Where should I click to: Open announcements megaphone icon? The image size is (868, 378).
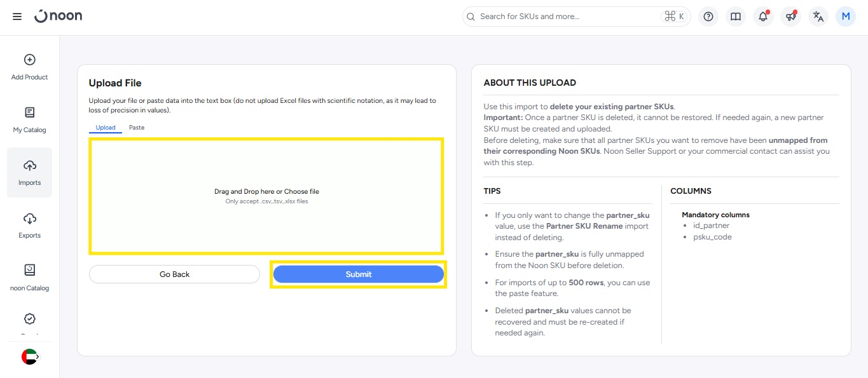click(790, 17)
